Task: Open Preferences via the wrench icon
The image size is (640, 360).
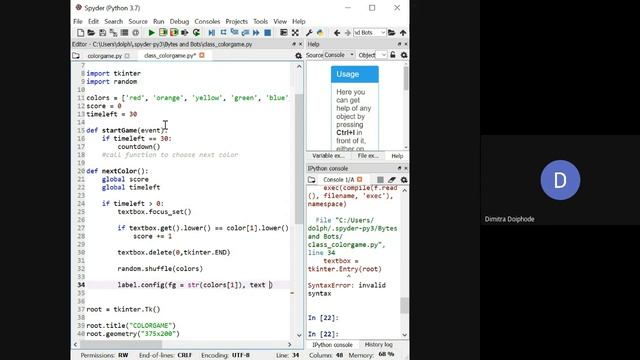Action: [309, 33]
